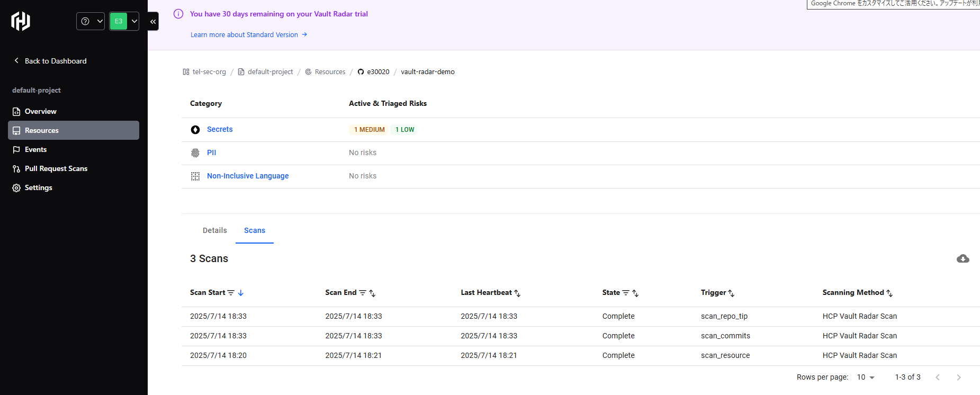Click the Google Chrome customize notification
The width and height of the screenshot is (980, 395).
893,4
